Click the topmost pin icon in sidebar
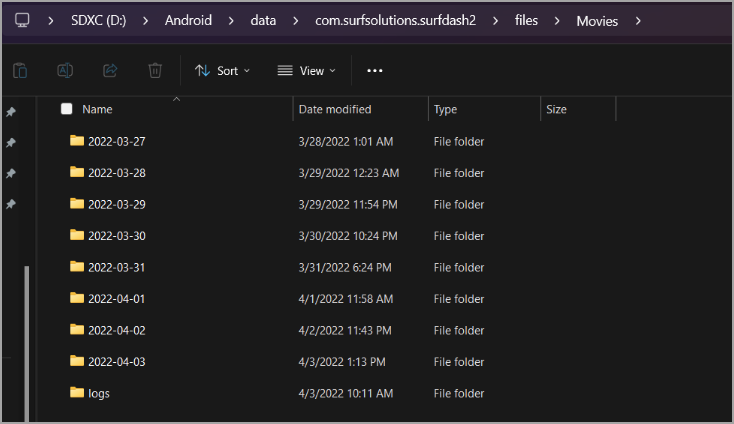 pyautogui.click(x=11, y=112)
